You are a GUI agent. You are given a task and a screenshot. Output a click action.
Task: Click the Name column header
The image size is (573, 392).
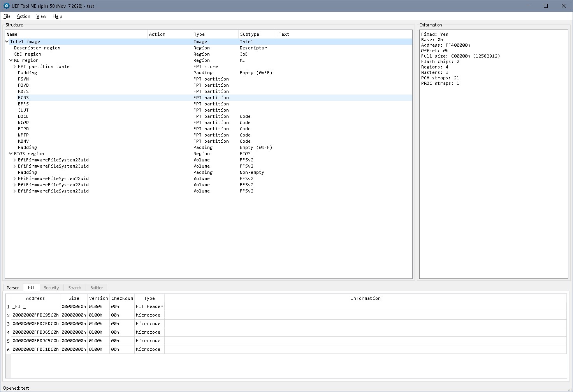pyautogui.click(x=76, y=34)
